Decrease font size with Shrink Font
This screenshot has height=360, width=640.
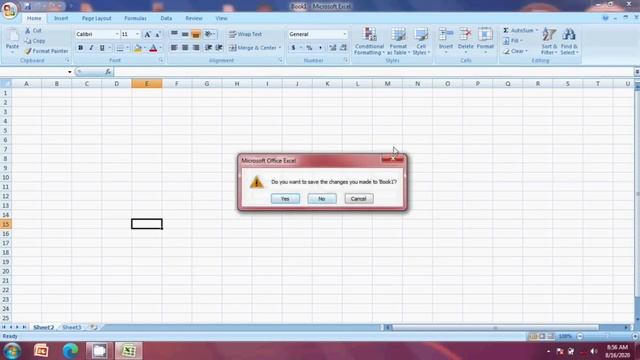[158, 34]
